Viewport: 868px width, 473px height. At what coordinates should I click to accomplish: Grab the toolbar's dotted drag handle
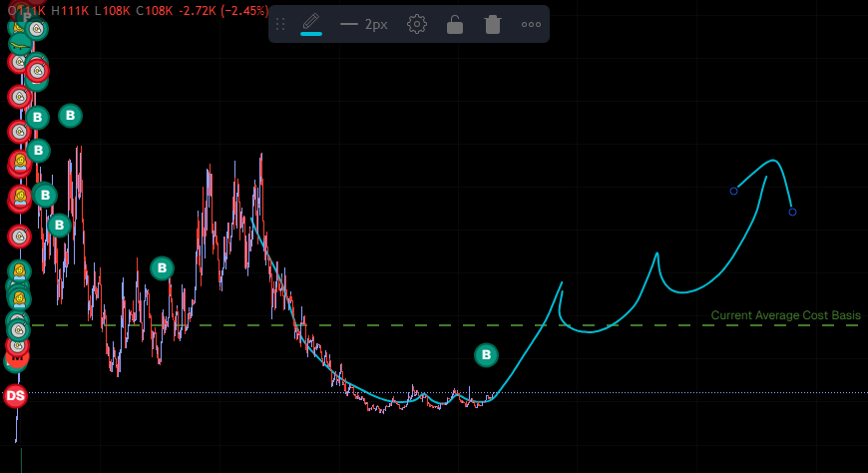pyautogui.click(x=280, y=24)
